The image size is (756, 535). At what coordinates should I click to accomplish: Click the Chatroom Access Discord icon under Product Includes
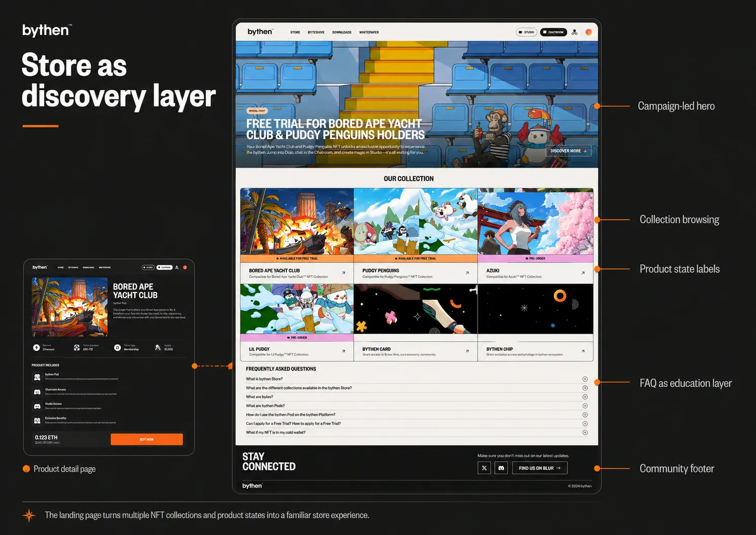[37, 392]
